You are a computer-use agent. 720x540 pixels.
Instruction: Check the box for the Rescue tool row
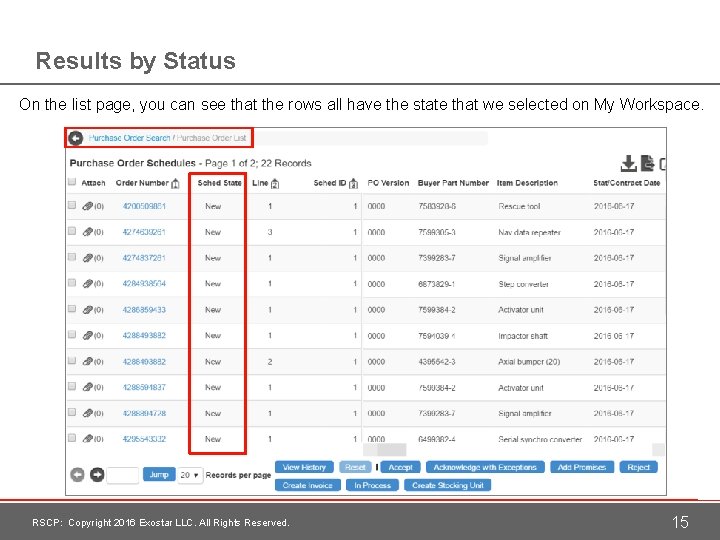72,205
